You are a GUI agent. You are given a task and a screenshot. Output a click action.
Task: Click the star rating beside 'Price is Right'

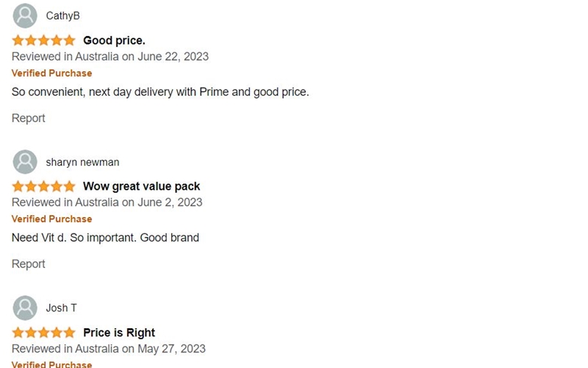[43, 333]
